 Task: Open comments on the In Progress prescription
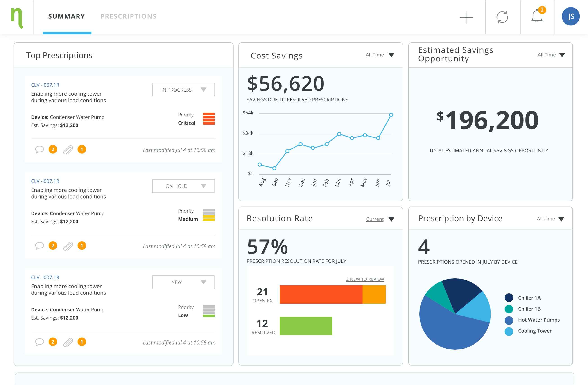pos(40,150)
